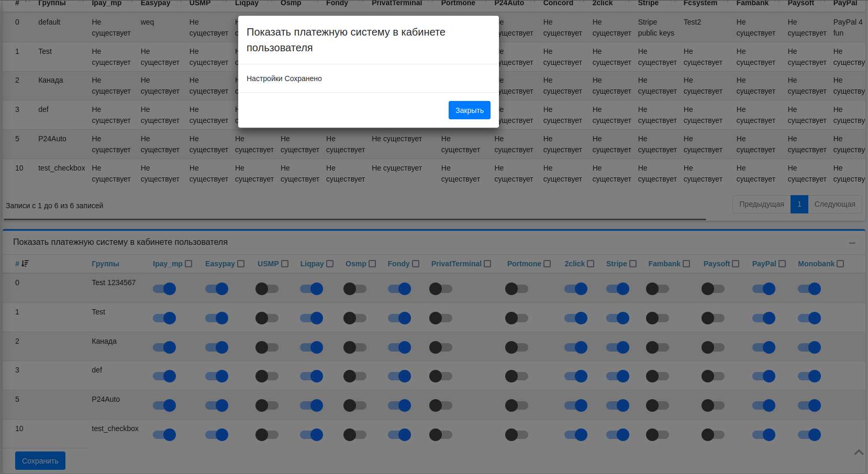Enable Fambank toggle in test_checkbox row
The width and height of the screenshot is (868, 474).
click(x=658, y=435)
